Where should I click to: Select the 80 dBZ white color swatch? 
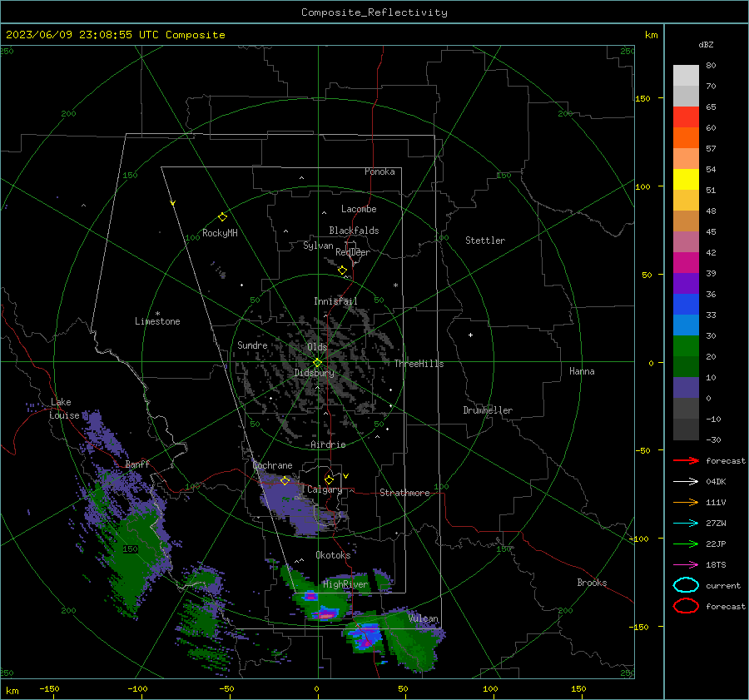pos(686,76)
